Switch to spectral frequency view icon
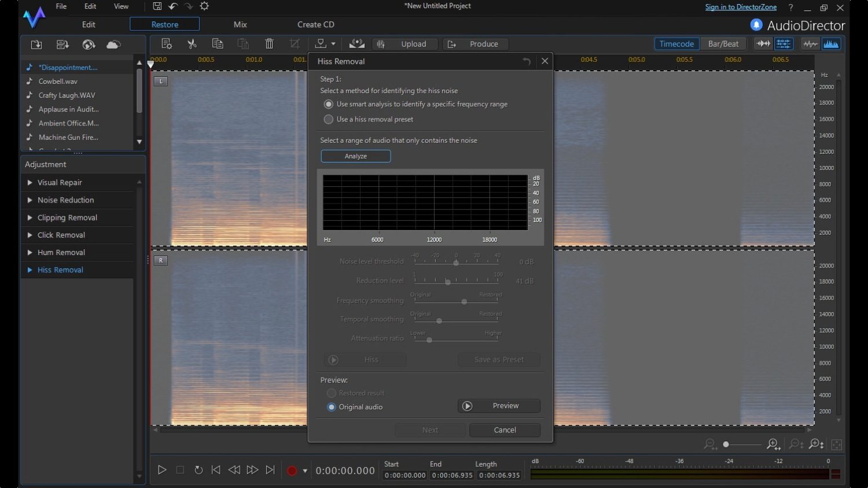Screen dimensions: 868x488 [784, 44]
